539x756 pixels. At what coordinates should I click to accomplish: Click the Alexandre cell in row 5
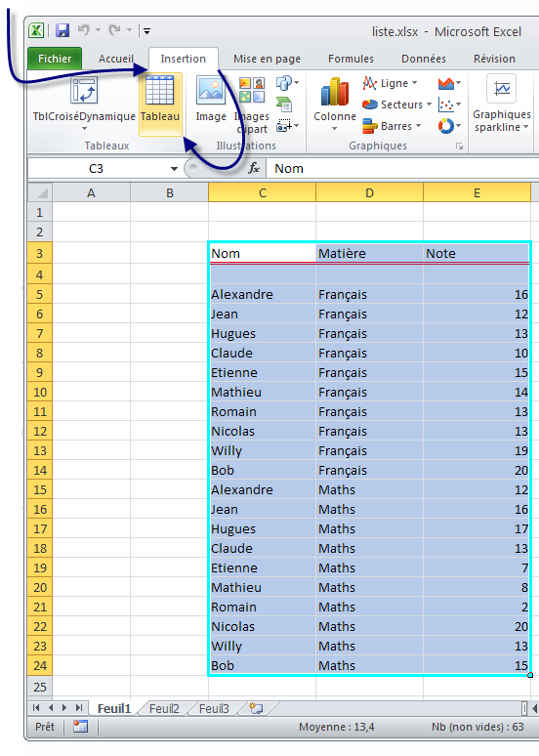(x=263, y=294)
